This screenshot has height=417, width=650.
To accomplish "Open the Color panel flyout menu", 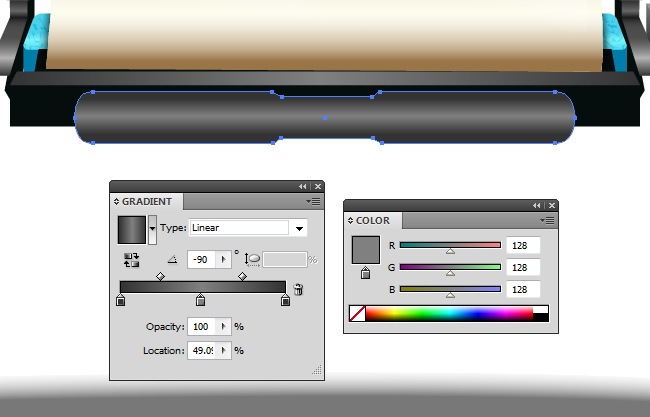I will click(547, 221).
